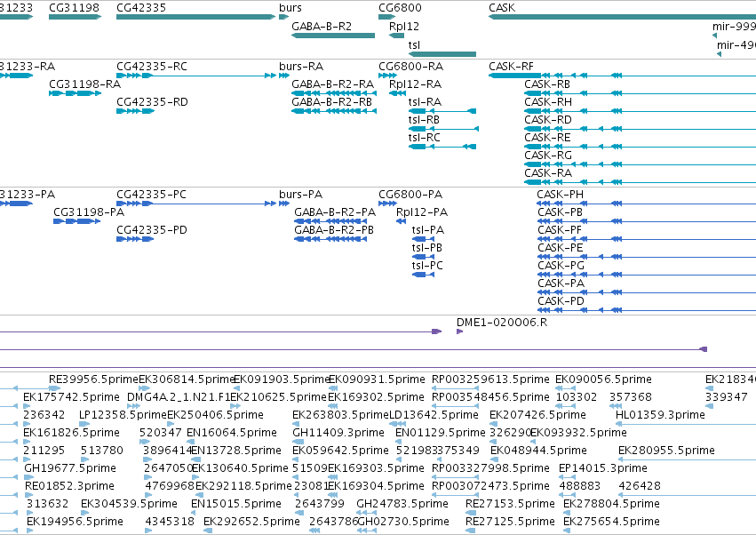Select the burs gene label
The width and height of the screenshot is (756, 535).
click(290, 8)
